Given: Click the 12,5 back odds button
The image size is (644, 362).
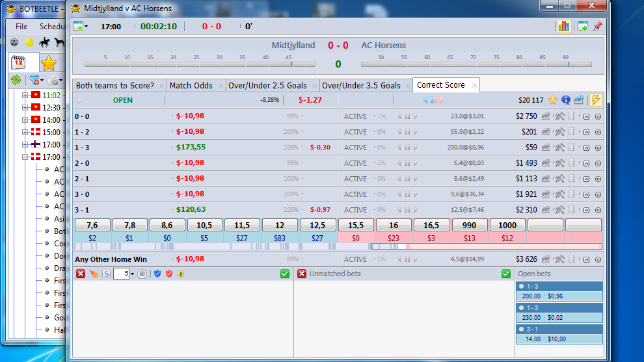Looking at the screenshot, I should click(x=317, y=225).
